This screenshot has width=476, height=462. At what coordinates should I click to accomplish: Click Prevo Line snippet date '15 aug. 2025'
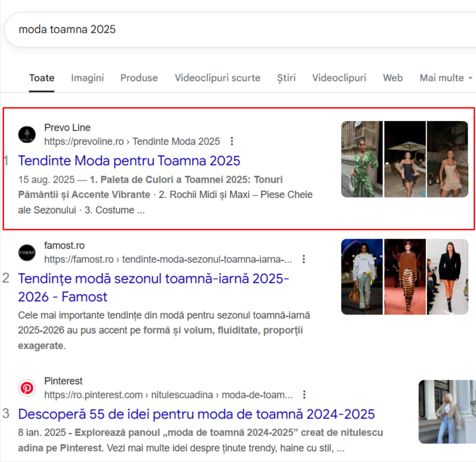[46, 180]
